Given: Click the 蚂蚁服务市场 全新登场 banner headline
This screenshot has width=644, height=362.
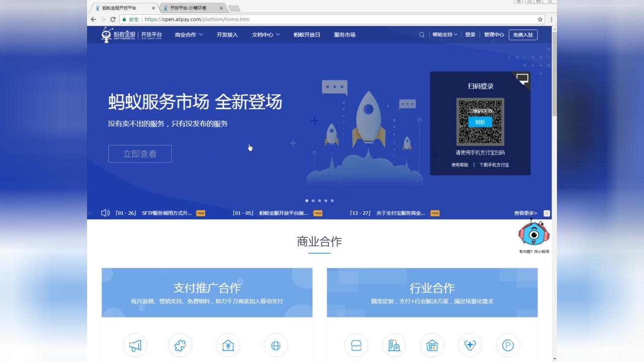Looking at the screenshot, I should [x=195, y=102].
